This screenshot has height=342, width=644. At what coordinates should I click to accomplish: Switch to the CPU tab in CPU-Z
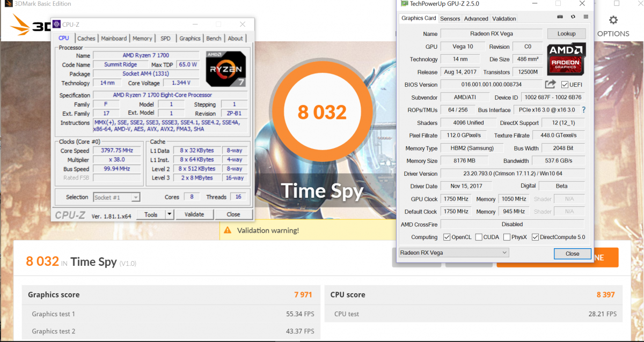[x=63, y=38]
